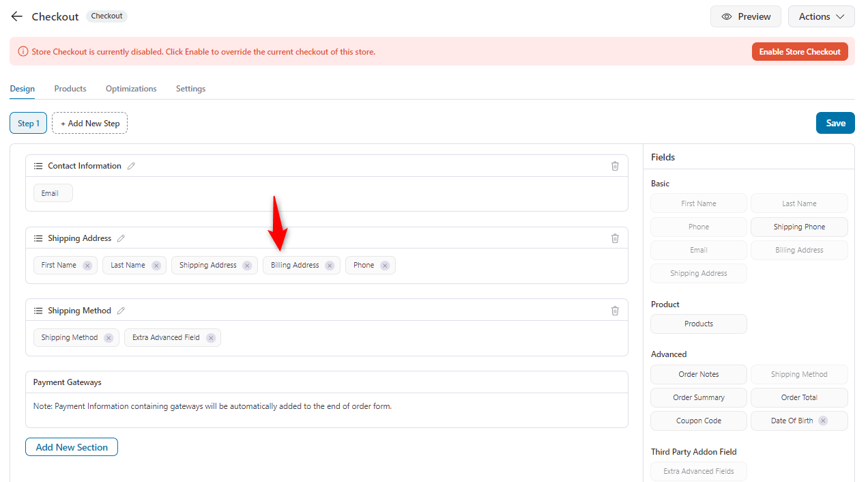The width and height of the screenshot is (868, 482).
Task: Pick Products field from Fields panel
Action: [699, 324]
